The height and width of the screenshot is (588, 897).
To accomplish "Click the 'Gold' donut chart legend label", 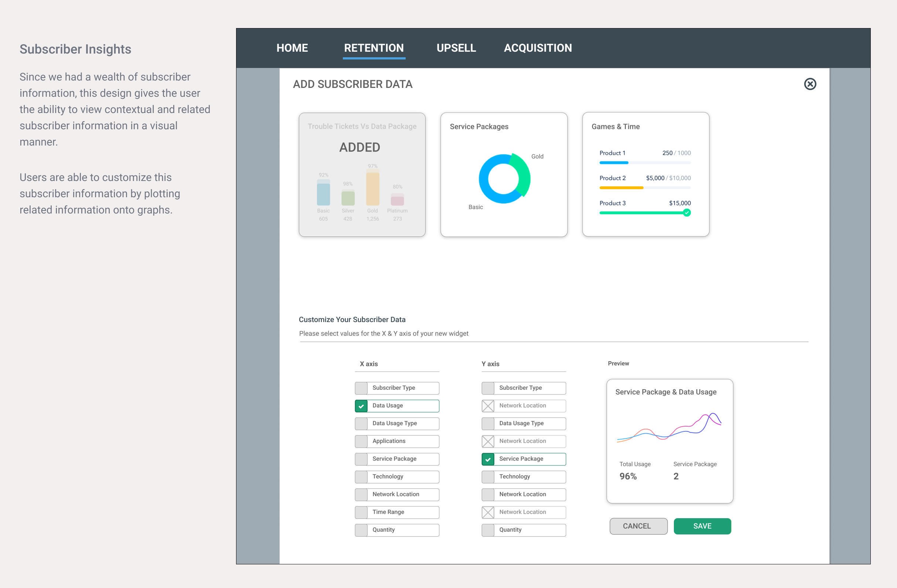I will tap(537, 156).
